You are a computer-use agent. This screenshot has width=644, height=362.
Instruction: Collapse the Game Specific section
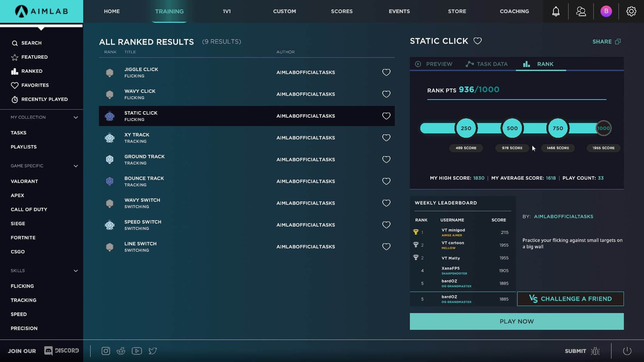pos(75,166)
